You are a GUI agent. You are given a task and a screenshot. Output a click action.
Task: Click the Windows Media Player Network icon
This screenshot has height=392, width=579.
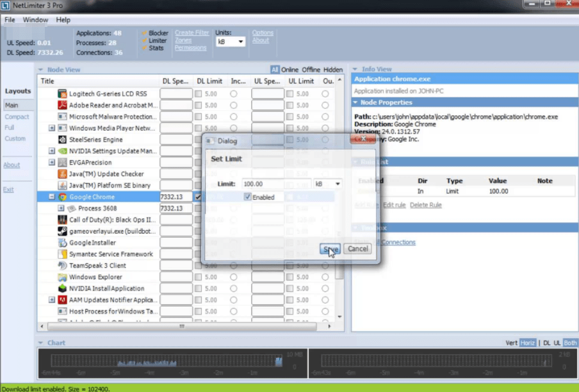pyautogui.click(x=62, y=128)
